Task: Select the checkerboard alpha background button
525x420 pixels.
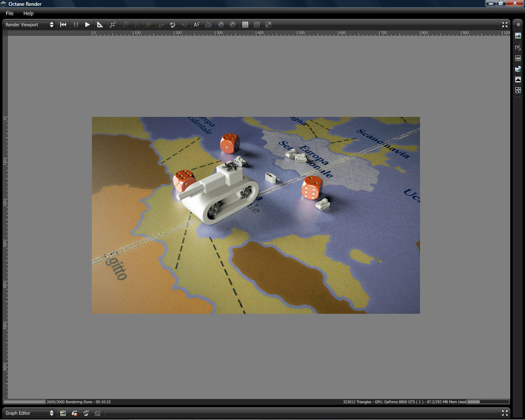Action: (x=257, y=25)
